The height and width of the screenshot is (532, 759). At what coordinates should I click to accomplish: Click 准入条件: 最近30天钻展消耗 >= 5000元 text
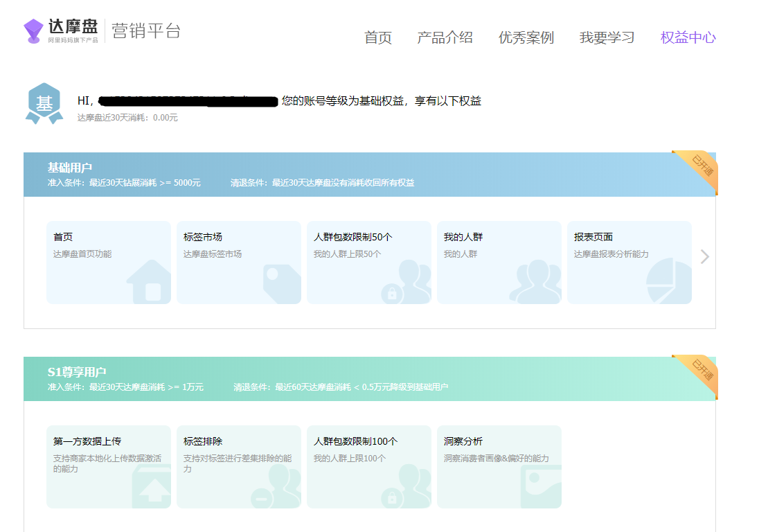click(x=124, y=182)
